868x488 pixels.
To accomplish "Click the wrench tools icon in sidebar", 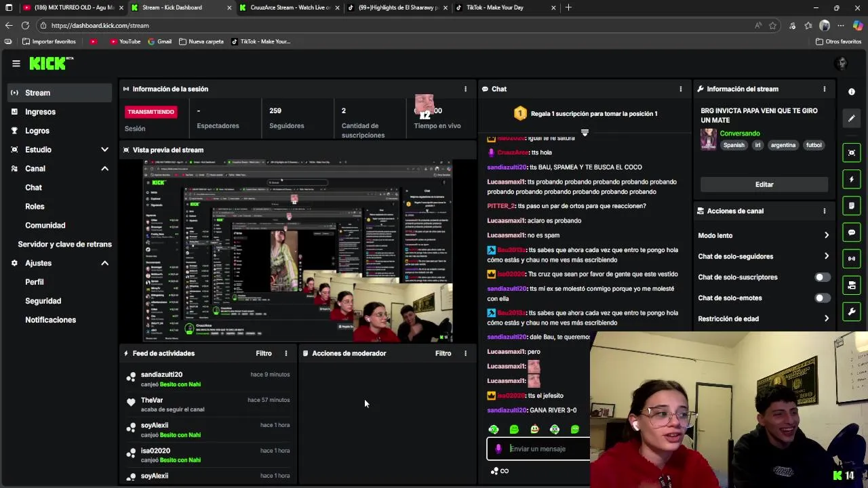I will [x=852, y=312].
